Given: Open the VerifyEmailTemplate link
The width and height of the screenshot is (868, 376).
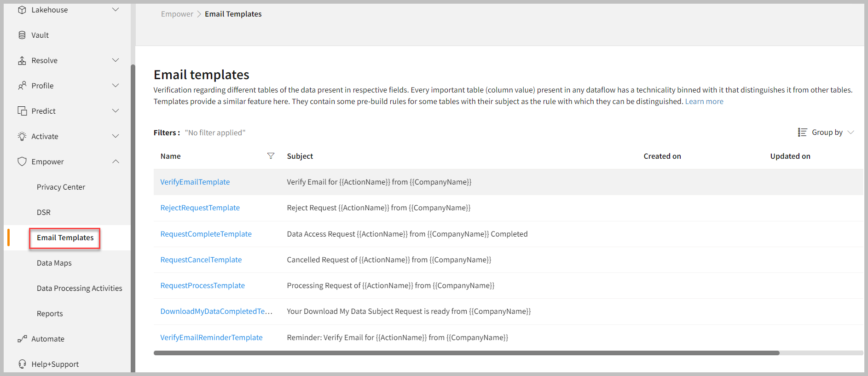Looking at the screenshot, I should [195, 182].
